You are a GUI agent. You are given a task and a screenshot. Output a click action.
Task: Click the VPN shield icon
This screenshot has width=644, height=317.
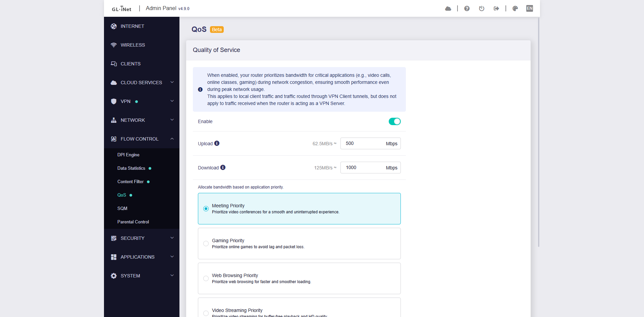point(114,101)
